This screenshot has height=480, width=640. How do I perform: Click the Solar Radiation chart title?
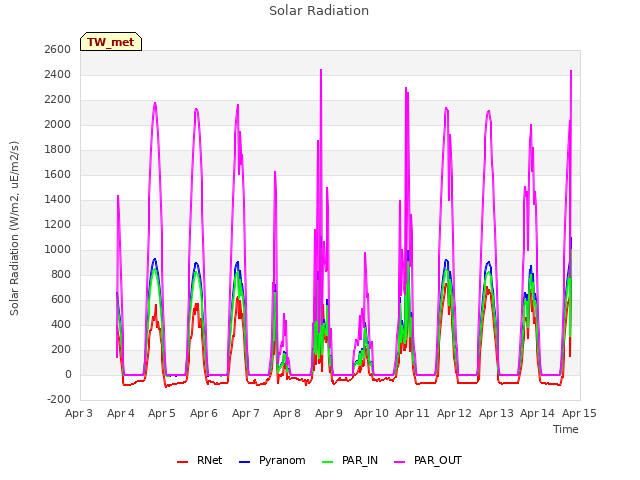tap(319, 11)
